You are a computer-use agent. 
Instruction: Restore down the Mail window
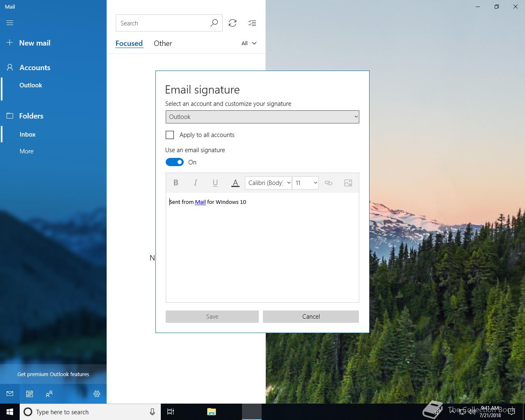[x=497, y=7]
